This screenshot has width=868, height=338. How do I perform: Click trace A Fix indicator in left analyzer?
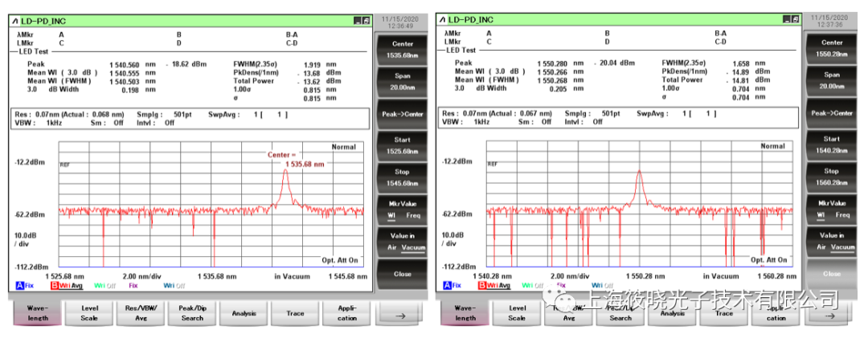(x=26, y=285)
